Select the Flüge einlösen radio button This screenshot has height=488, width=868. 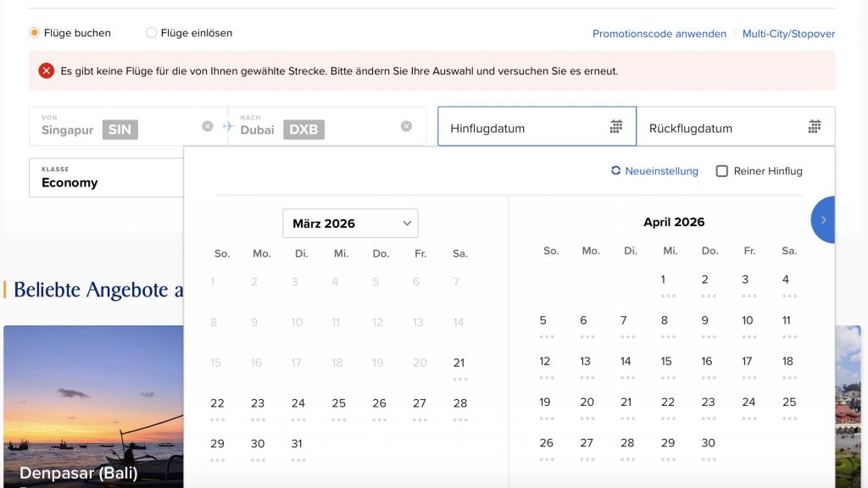(152, 33)
